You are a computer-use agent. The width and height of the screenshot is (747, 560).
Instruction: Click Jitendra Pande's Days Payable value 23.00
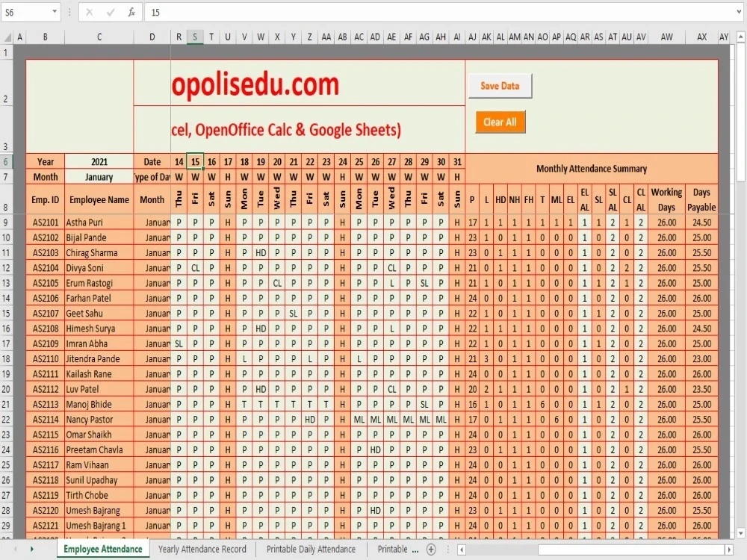(x=701, y=359)
